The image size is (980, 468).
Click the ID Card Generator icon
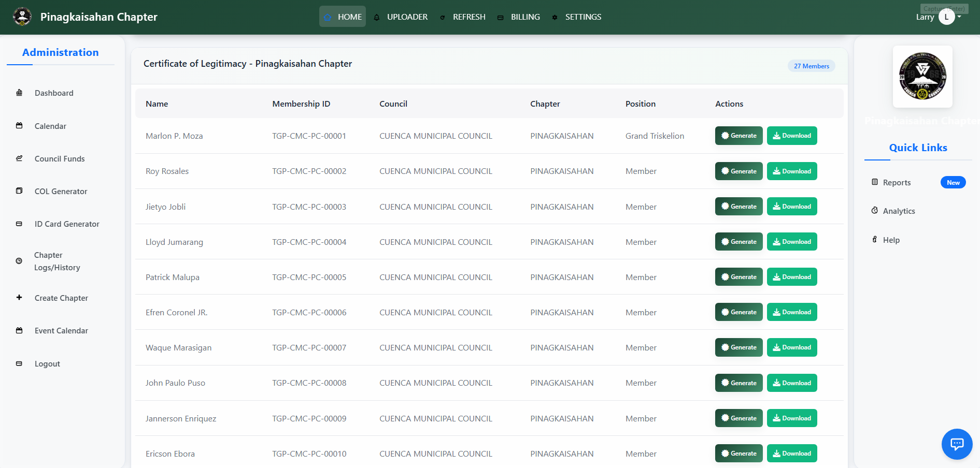(19, 224)
